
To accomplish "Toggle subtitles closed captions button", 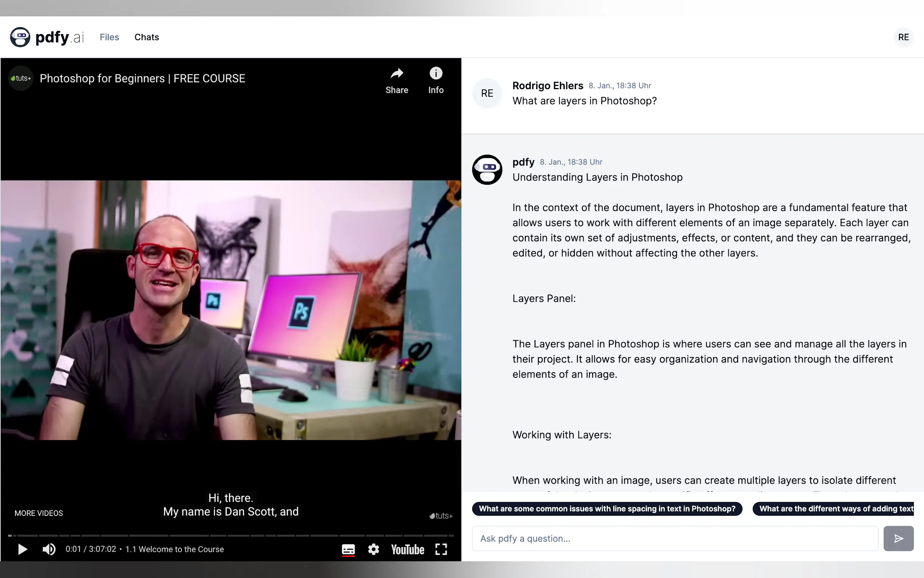I will coord(348,549).
